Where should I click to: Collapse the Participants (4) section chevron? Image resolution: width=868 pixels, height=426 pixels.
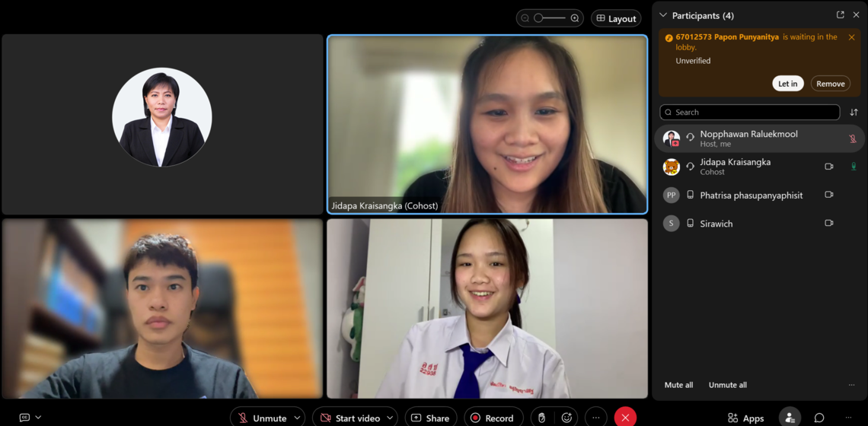point(663,15)
